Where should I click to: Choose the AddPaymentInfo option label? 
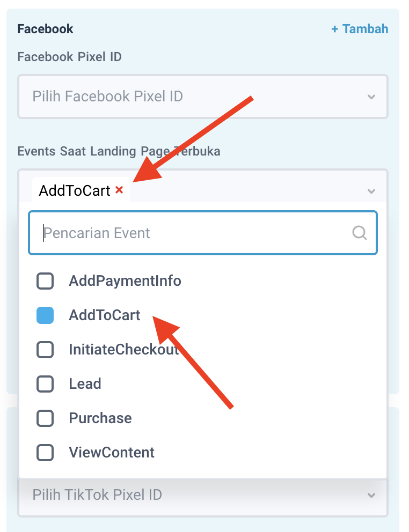point(125,281)
